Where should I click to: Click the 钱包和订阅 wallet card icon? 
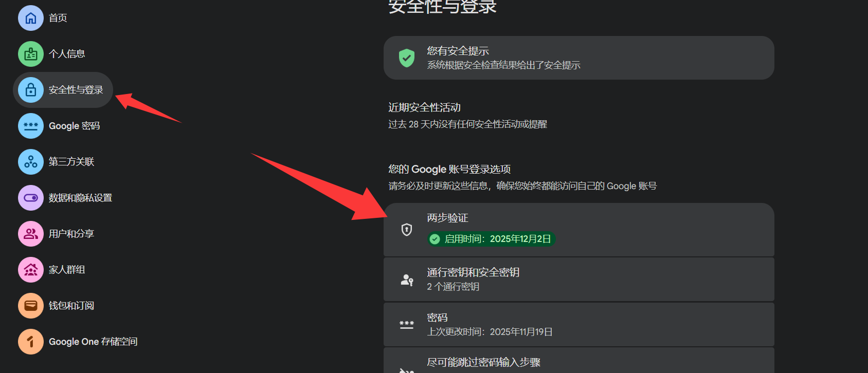pos(31,306)
